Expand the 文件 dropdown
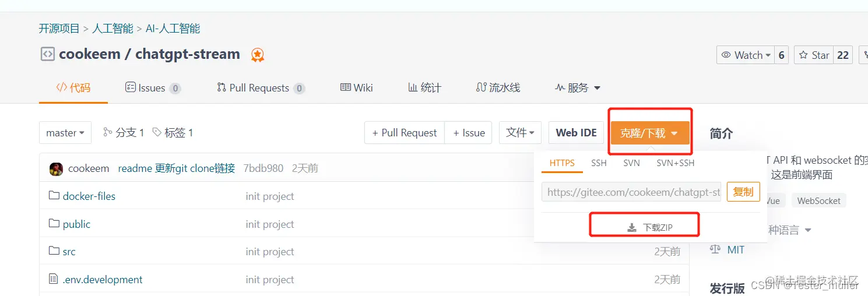The width and height of the screenshot is (868, 296). [521, 133]
